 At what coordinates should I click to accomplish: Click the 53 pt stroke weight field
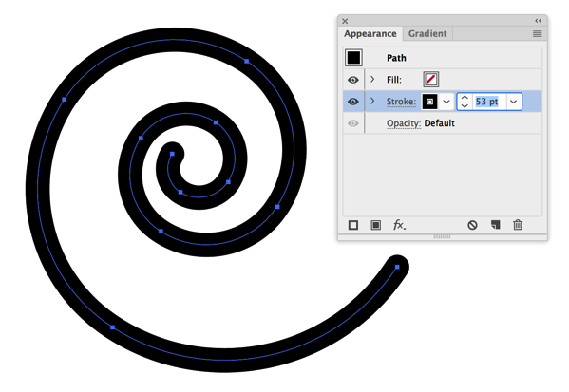[x=489, y=102]
